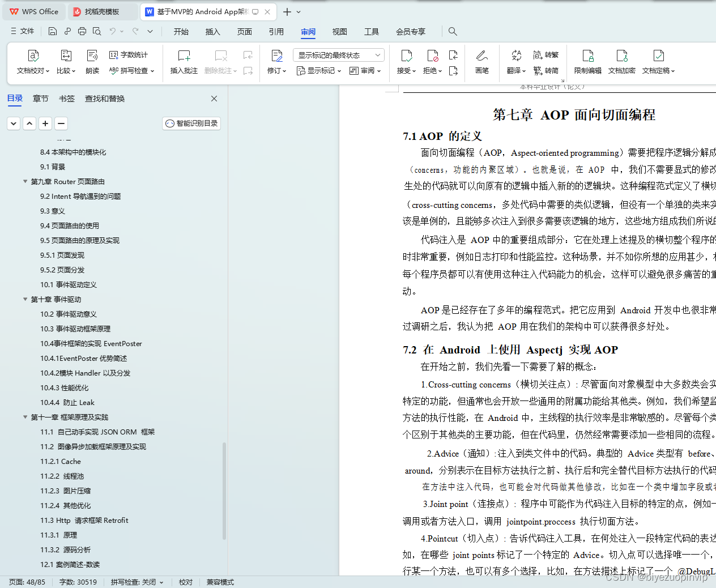This screenshot has height=588, width=716.
Task: Switch to the 页面 ribbon tab
Action: 245,32
